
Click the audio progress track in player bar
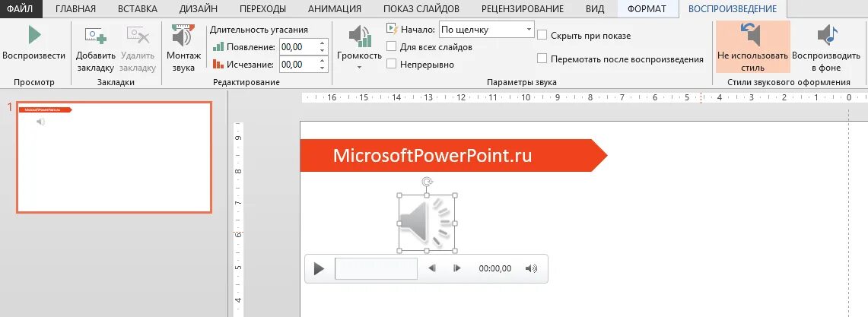click(376, 268)
